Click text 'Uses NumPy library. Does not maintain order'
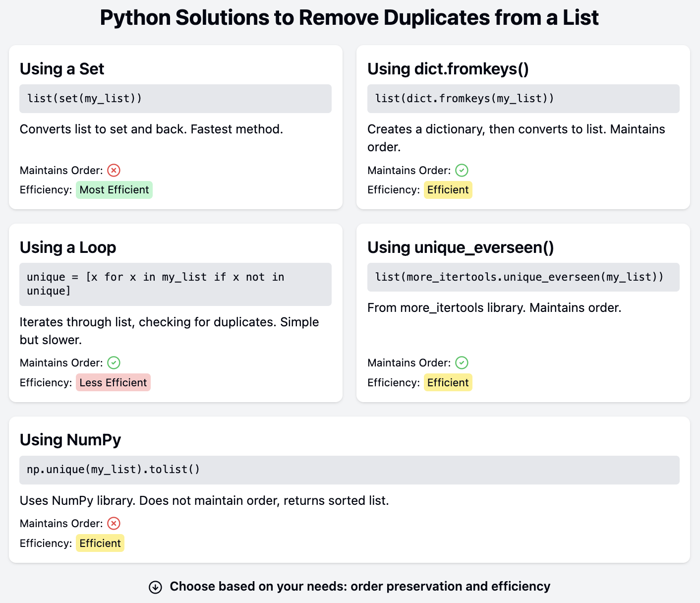This screenshot has width=700, height=603. (150, 501)
